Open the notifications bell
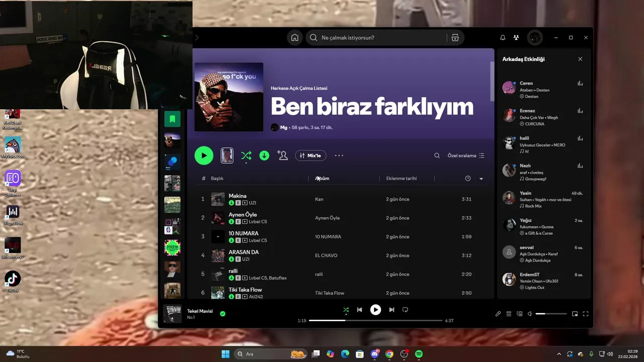 (x=503, y=38)
